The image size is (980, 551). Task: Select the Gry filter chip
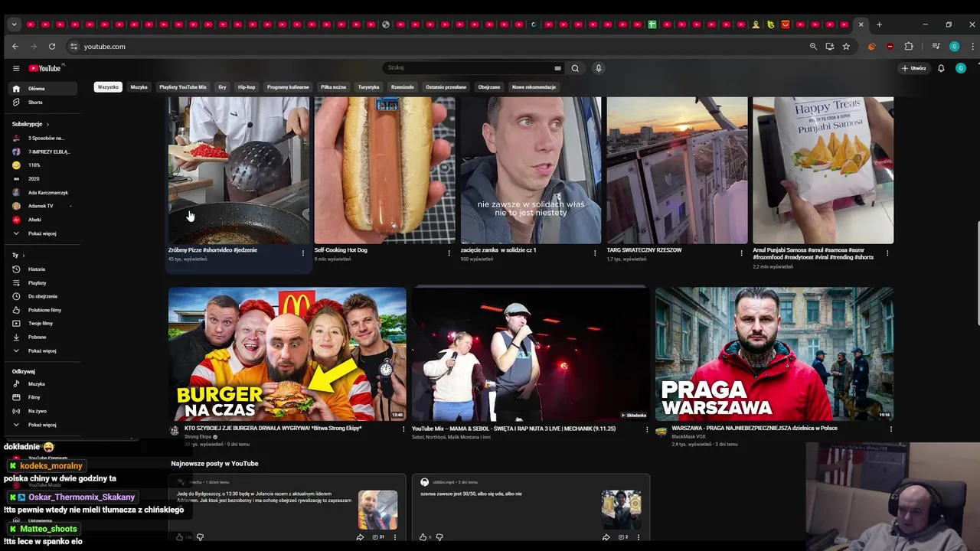[222, 87]
